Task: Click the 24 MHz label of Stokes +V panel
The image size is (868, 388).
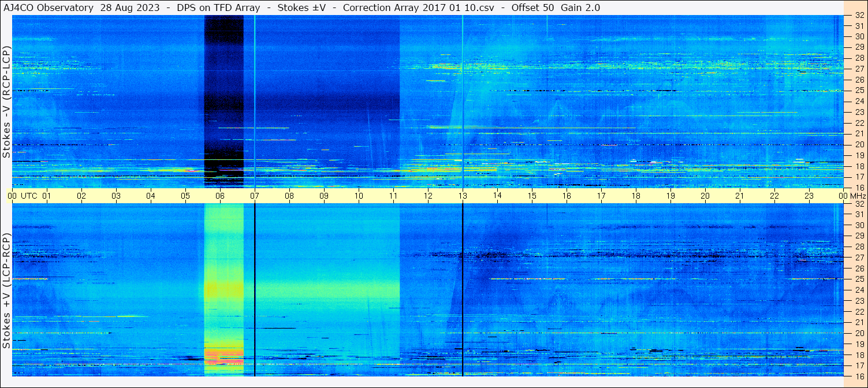Action: click(859, 290)
